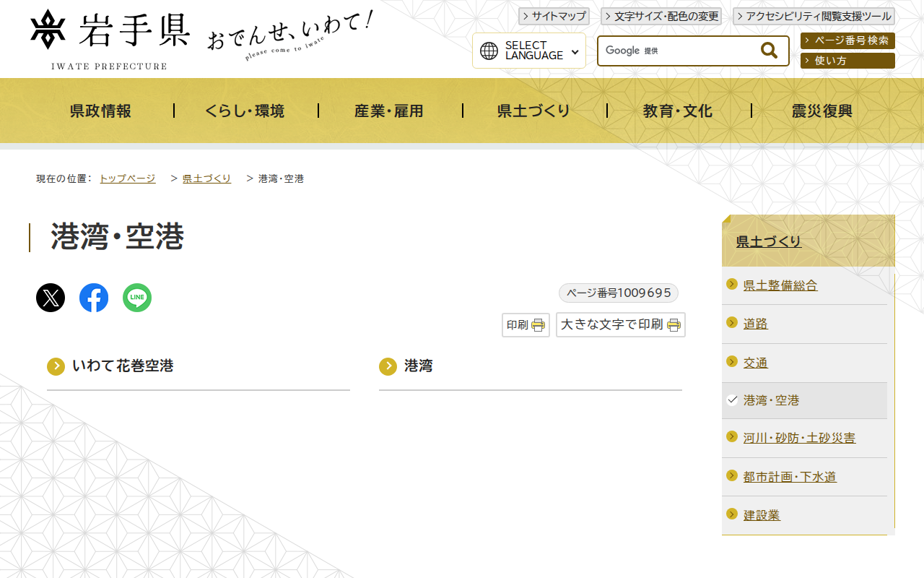Open the 教育・文化 menu
924x578 pixels.
(679, 111)
